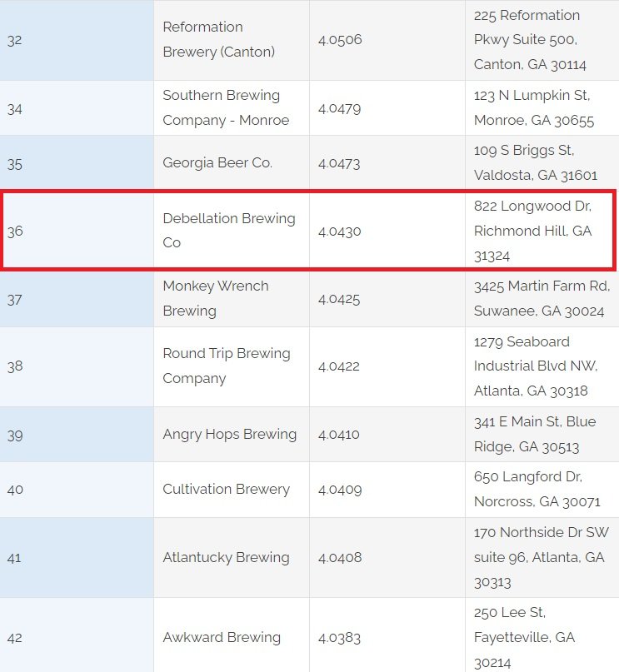Select rating value 4.0473

(x=339, y=163)
